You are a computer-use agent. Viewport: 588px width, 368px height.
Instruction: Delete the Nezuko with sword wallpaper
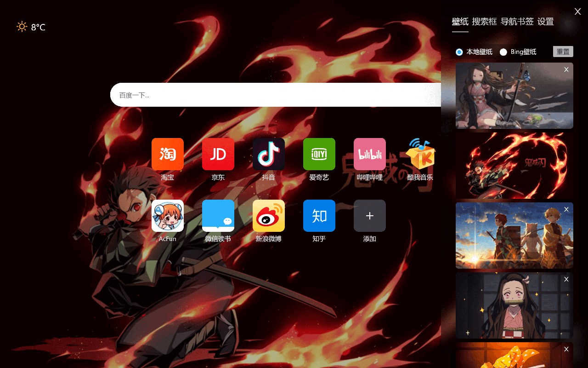tap(566, 69)
